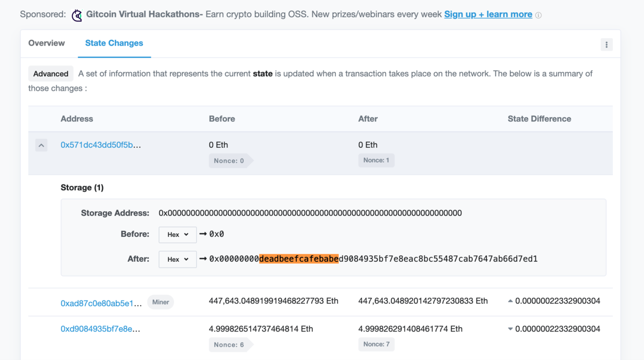Click the Nonce: 7 badge
Viewport: 644px width, 360px height.
pos(376,344)
